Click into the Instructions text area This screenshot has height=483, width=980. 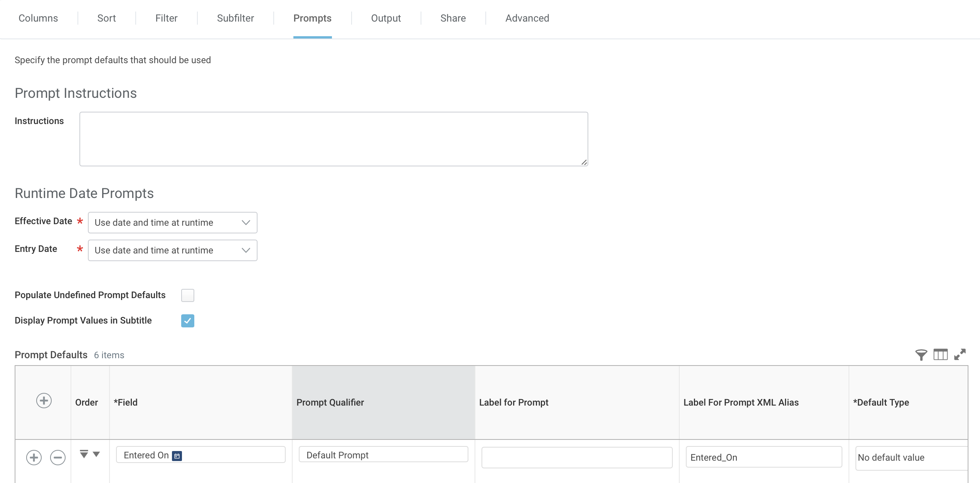coord(333,139)
